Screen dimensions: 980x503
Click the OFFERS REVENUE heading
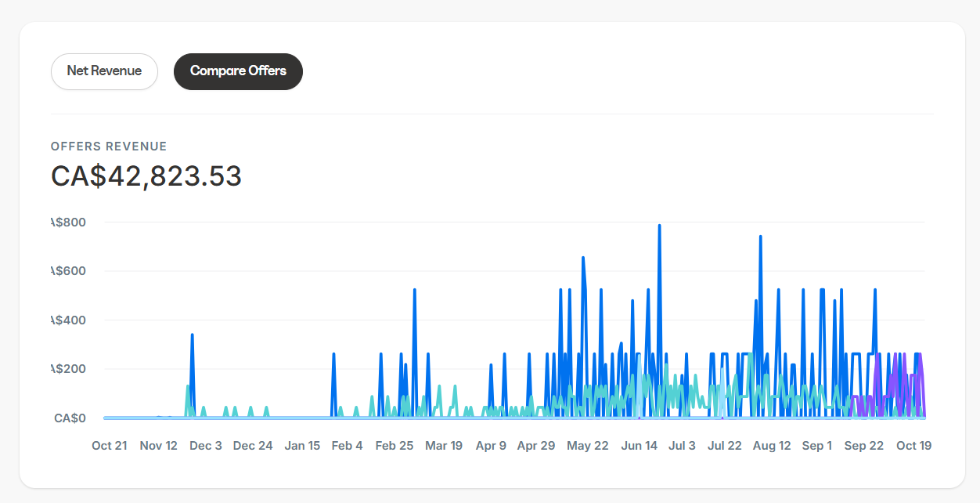[109, 147]
